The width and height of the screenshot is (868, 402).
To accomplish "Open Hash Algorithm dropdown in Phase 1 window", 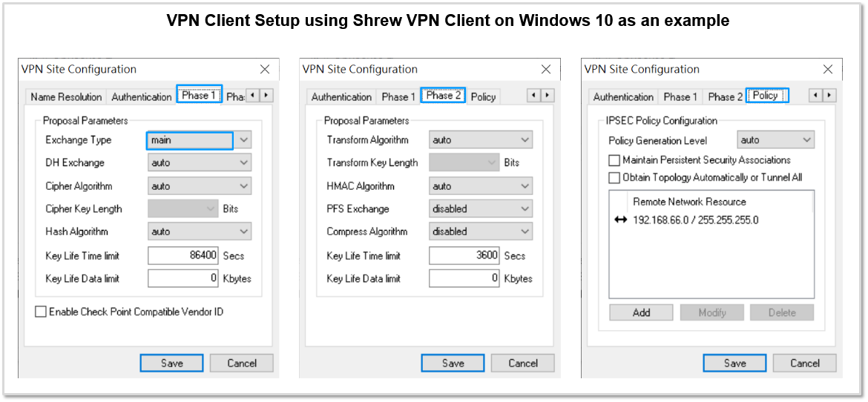I will 200,231.
